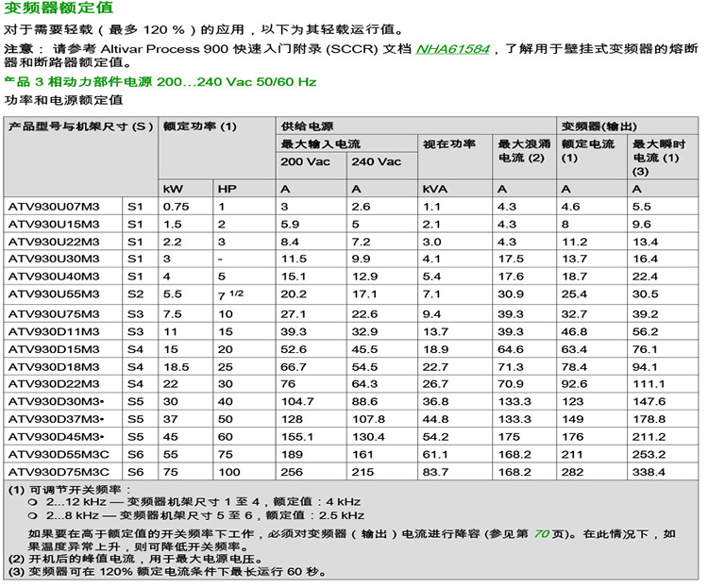Click the 30.9 surge current value

tap(510, 294)
